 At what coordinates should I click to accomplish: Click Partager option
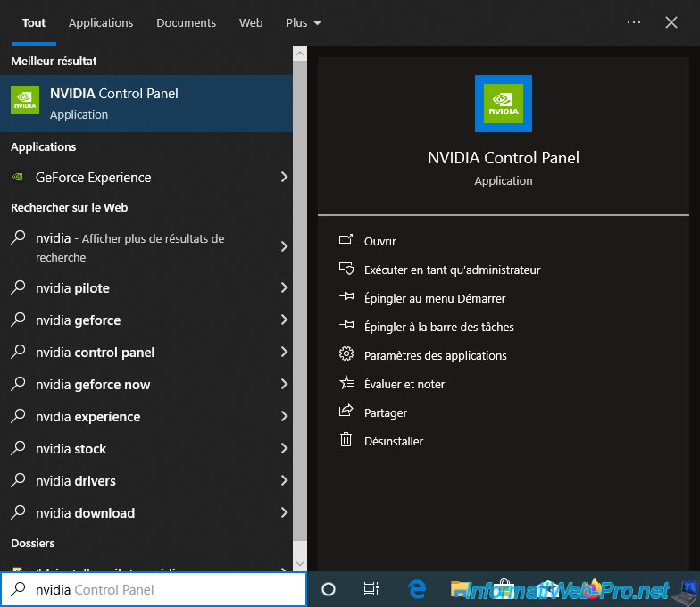coord(386,412)
